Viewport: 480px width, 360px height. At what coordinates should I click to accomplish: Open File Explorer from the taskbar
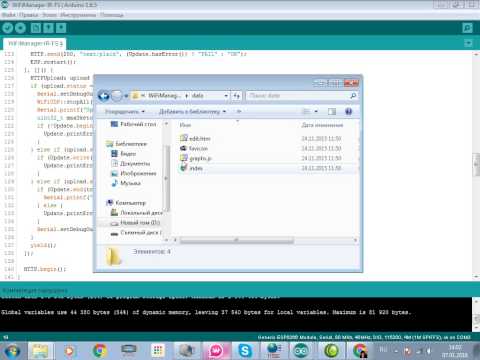[x=40, y=351]
